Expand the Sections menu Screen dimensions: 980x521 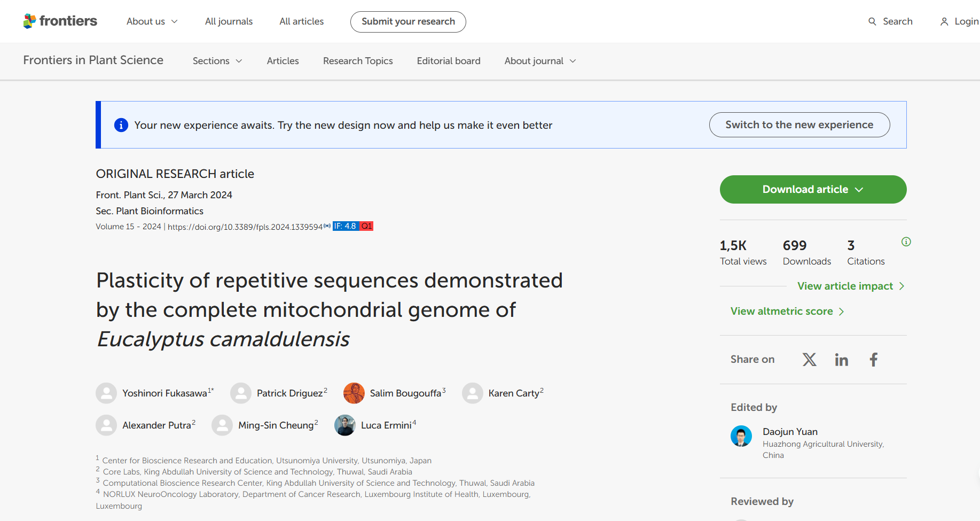(x=217, y=61)
